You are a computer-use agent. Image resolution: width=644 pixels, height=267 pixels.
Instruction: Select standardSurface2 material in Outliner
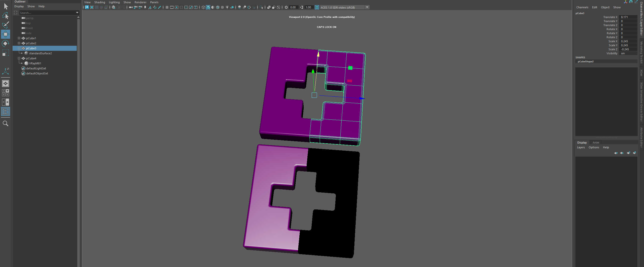(x=41, y=53)
